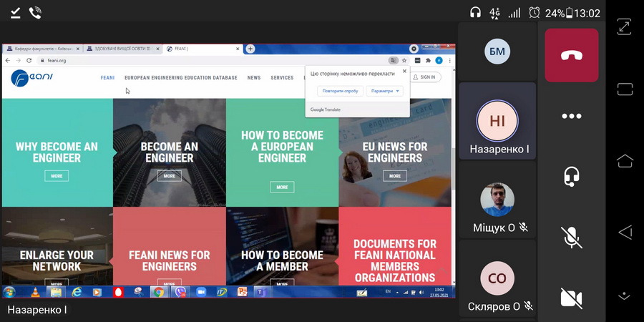Click the Chrome icon in Windows taskbar

click(x=158, y=292)
